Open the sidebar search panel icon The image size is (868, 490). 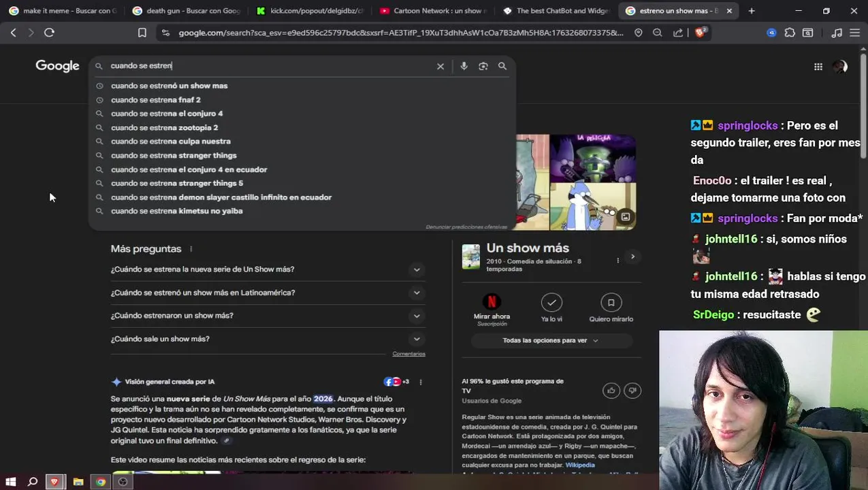(808, 33)
